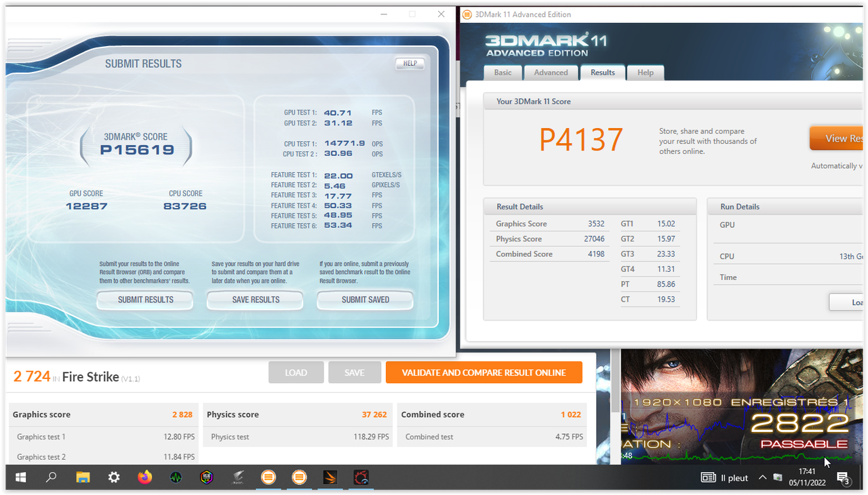The image size is (868, 495).
Task: Open Settings gear in the taskbar
Action: 114,477
